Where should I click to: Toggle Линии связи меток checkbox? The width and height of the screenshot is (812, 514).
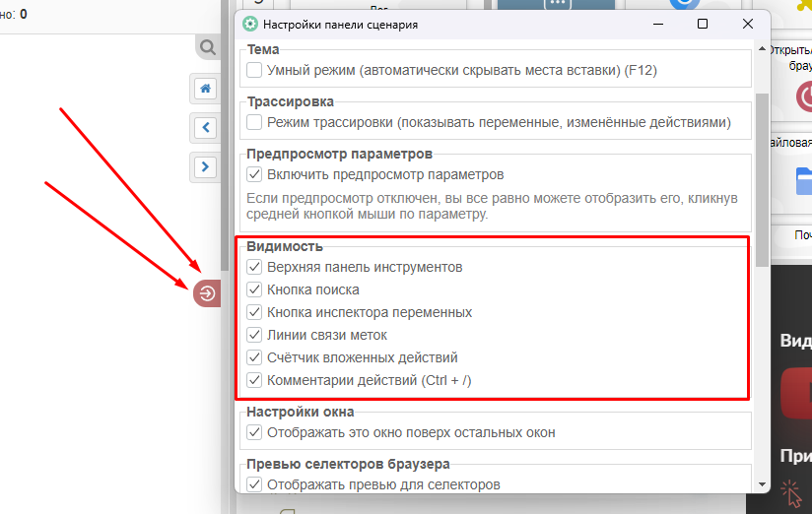(x=254, y=335)
